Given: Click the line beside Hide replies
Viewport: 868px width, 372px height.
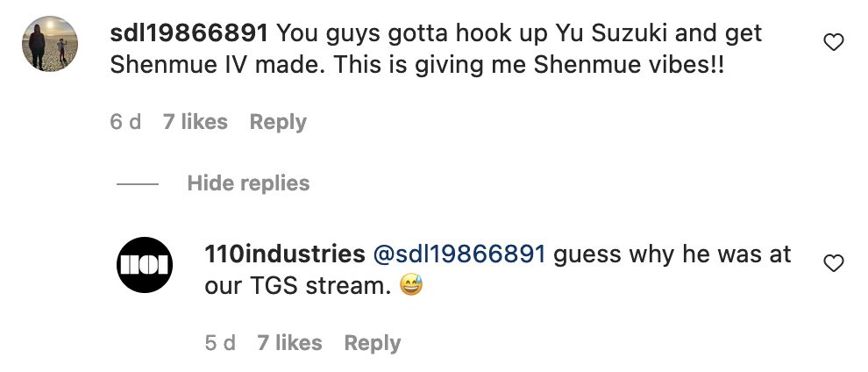Looking at the screenshot, I should 138,184.
